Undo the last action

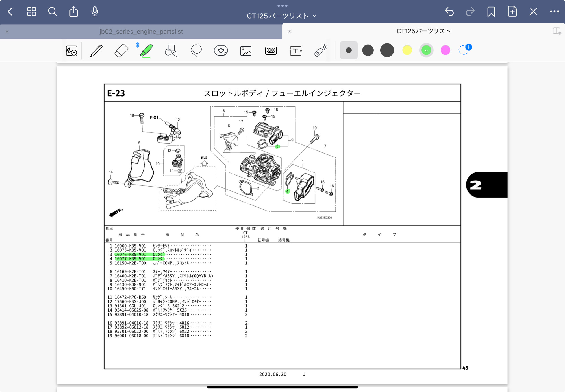(x=449, y=12)
